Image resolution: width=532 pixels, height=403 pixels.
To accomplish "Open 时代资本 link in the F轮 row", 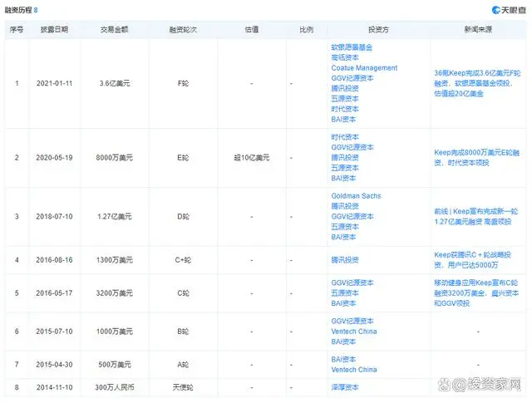I will 345,109.
